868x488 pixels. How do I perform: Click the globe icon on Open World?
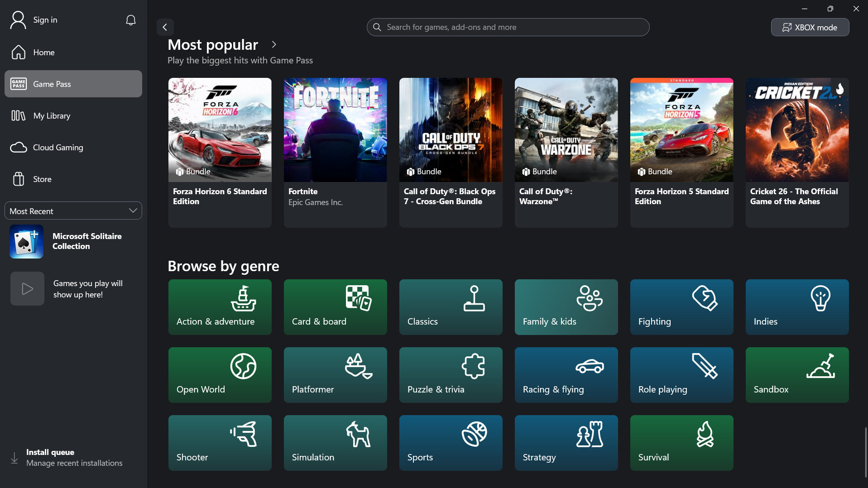pos(243,366)
